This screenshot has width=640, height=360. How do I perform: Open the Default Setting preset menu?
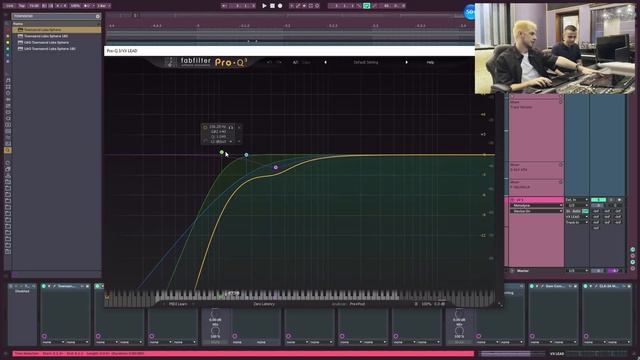pos(366,62)
